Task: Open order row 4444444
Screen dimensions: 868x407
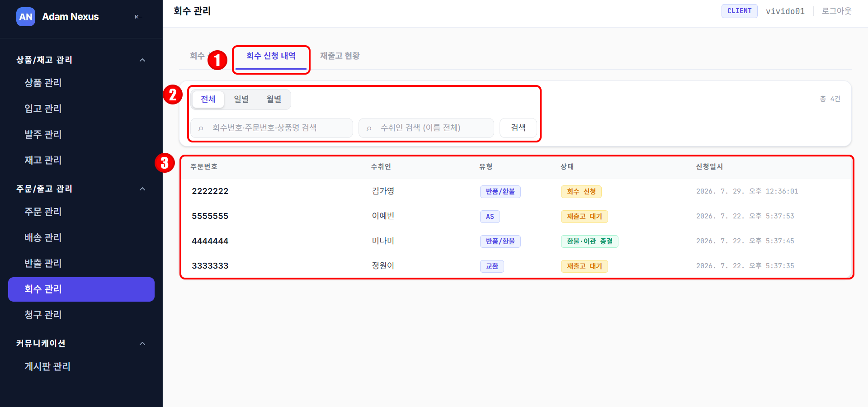Action: click(516, 241)
